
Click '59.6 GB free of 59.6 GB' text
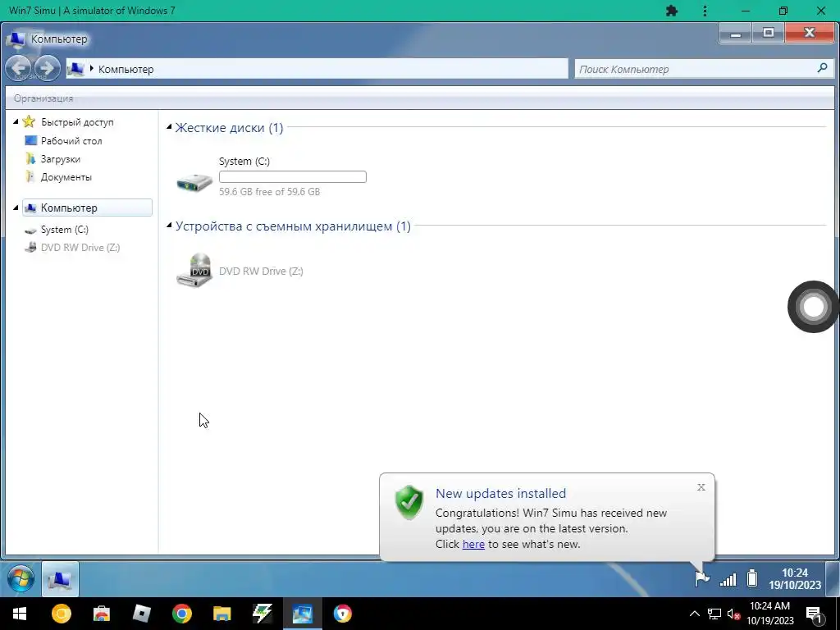point(269,191)
